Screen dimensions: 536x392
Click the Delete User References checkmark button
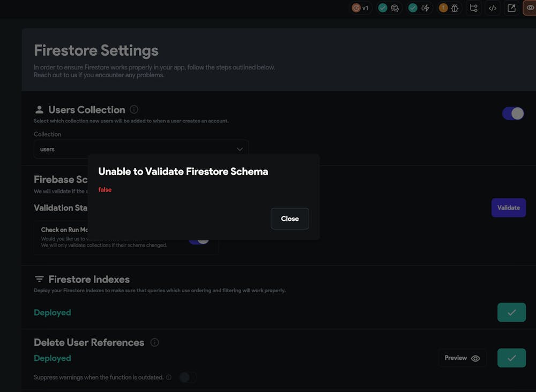[x=511, y=358]
